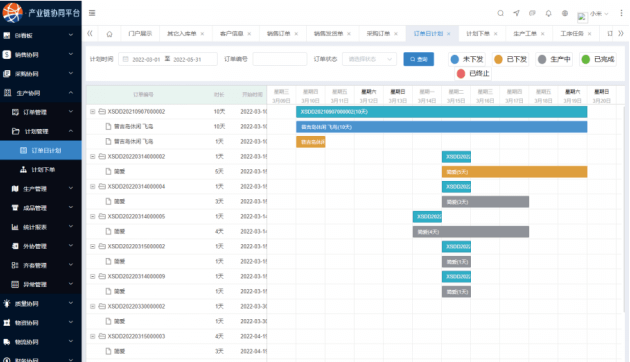Click the 订单管理 sidebar icon
Screen dimensions: 630x362
15,112
